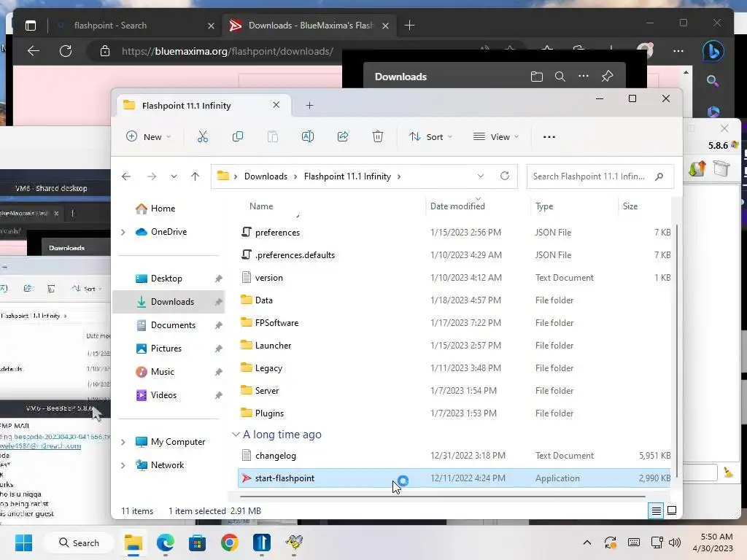Image resolution: width=747 pixels, height=560 pixels.
Task: Click the Bing sidebar icon in Edge
Action: point(713,51)
